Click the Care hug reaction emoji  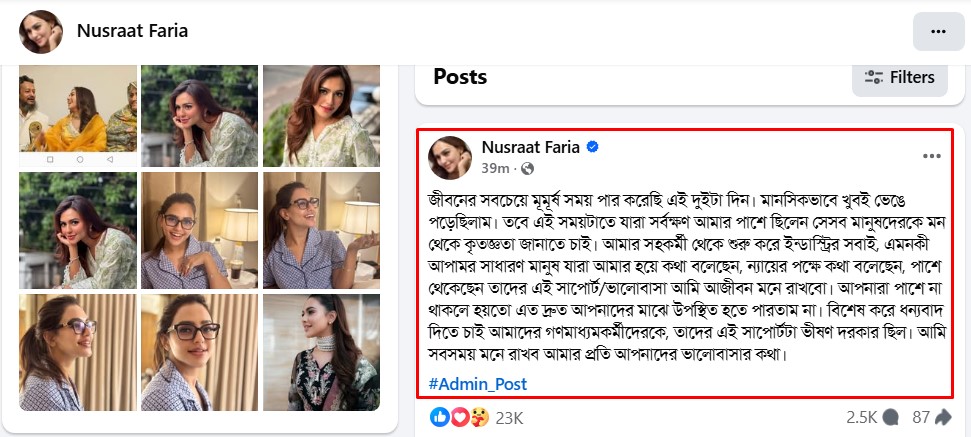[x=476, y=416]
